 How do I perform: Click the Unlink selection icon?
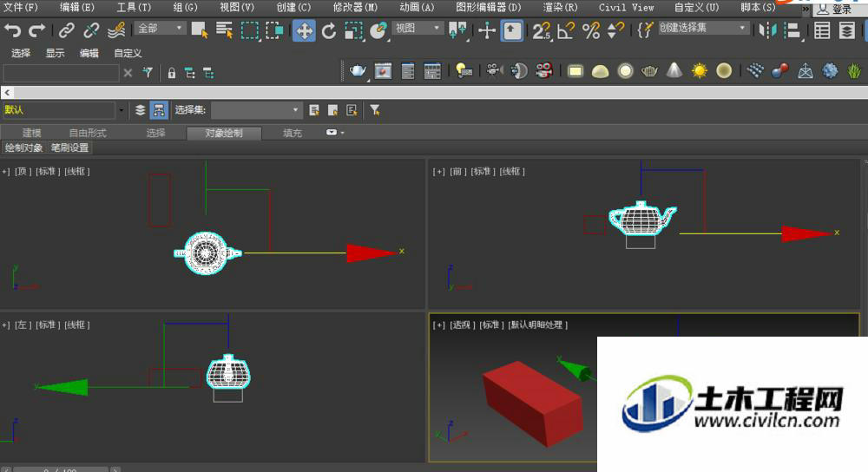pyautogui.click(x=91, y=30)
